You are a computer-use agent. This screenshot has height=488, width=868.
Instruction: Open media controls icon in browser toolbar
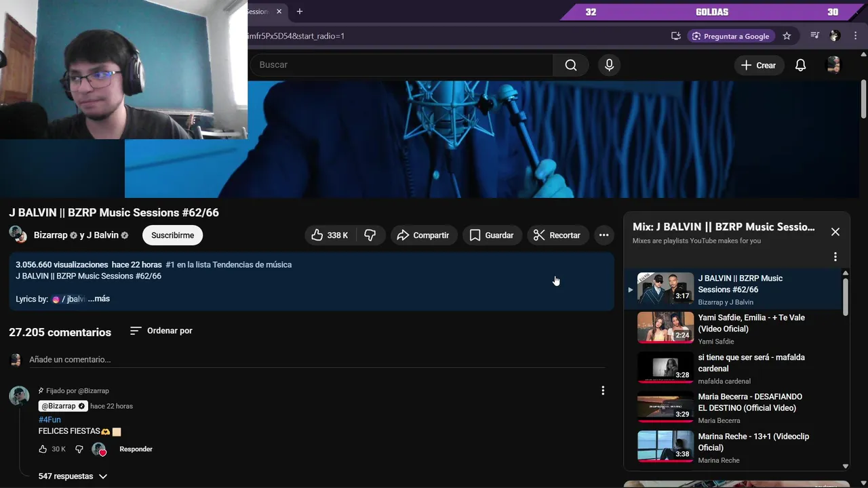coord(815,36)
